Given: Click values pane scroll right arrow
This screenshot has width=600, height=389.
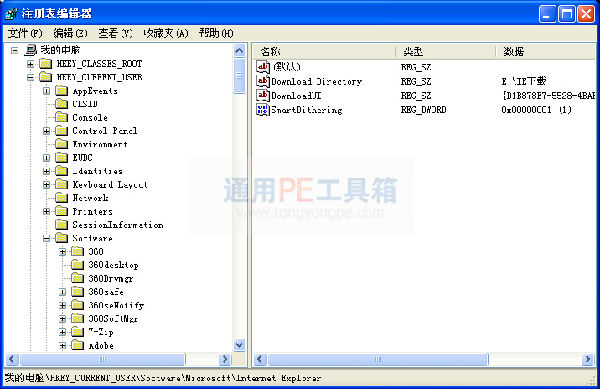Looking at the screenshot, I should coord(588,359).
